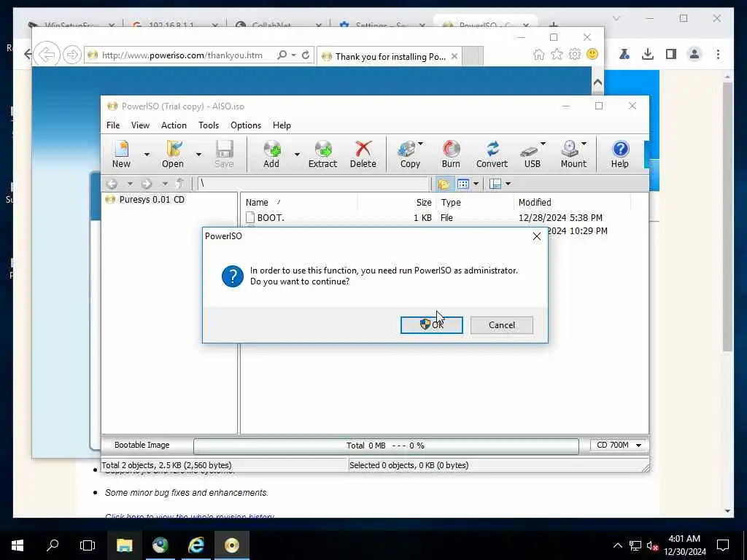The width and height of the screenshot is (747, 560).
Task: Click the Add files toolbar icon
Action: (271, 154)
